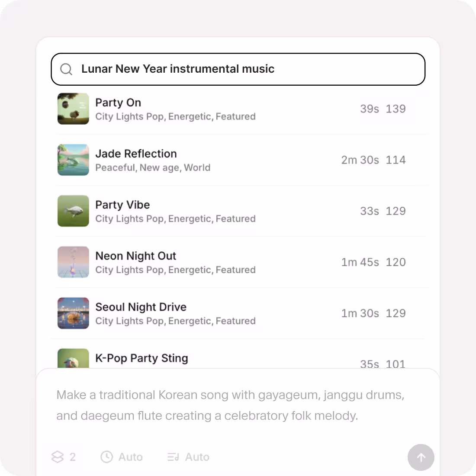476x476 pixels.
Task: Click the Party On 39s duration
Action: pos(370,109)
